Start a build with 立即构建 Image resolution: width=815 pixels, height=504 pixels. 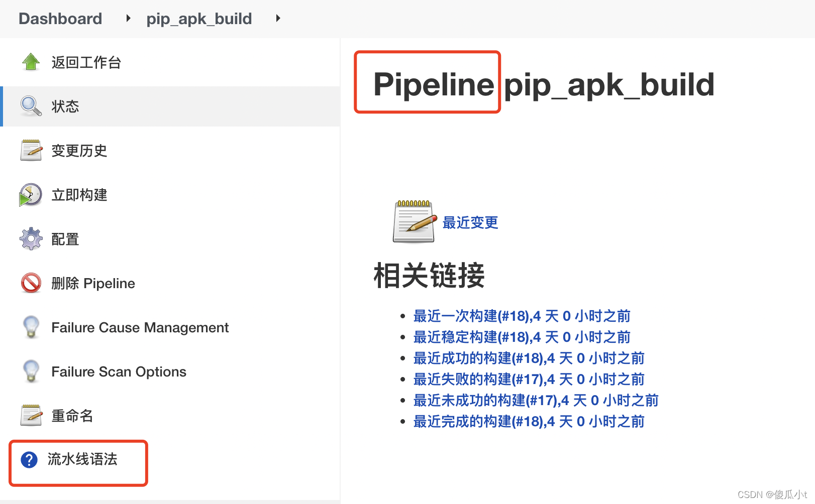[x=79, y=195]
